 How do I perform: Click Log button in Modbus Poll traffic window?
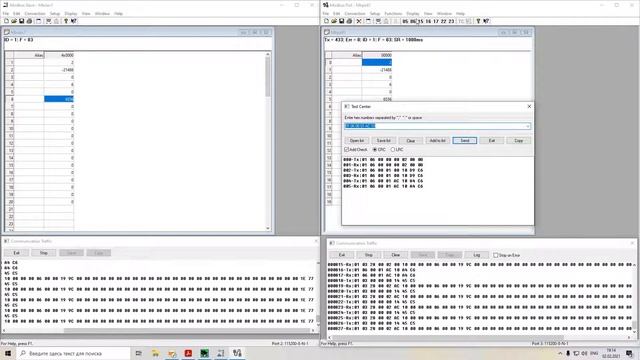476,255
